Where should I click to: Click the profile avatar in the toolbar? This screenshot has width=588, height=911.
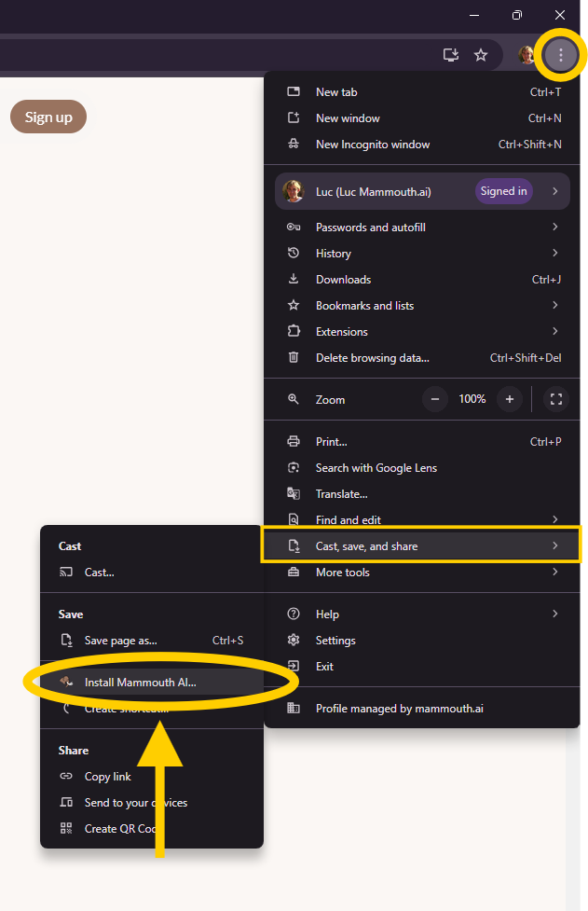point(526,55)
